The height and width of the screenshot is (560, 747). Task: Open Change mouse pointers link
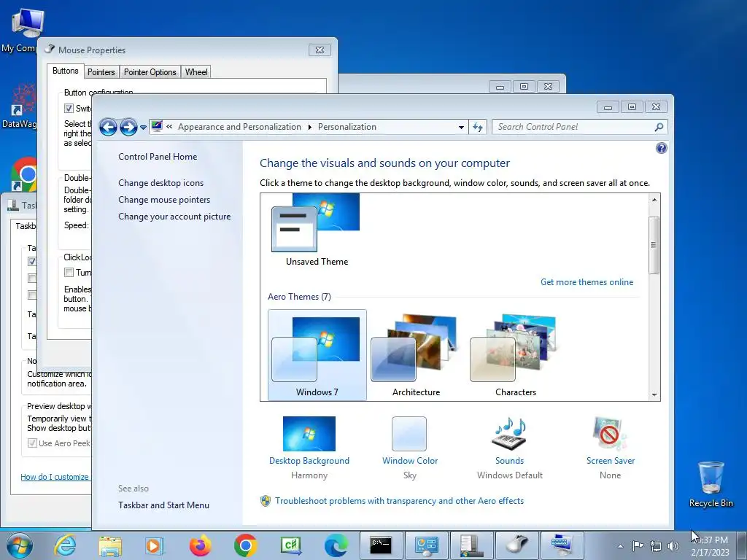coord(164,200)
